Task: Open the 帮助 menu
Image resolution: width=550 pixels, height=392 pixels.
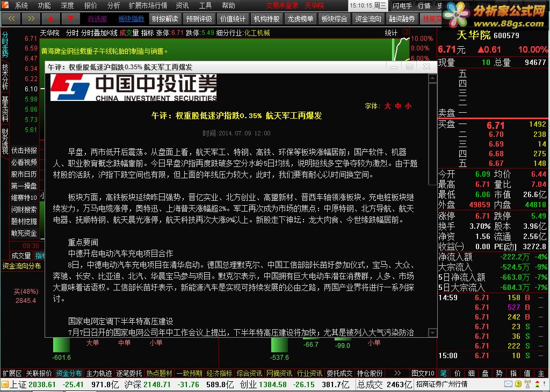Action: (228, 5)
